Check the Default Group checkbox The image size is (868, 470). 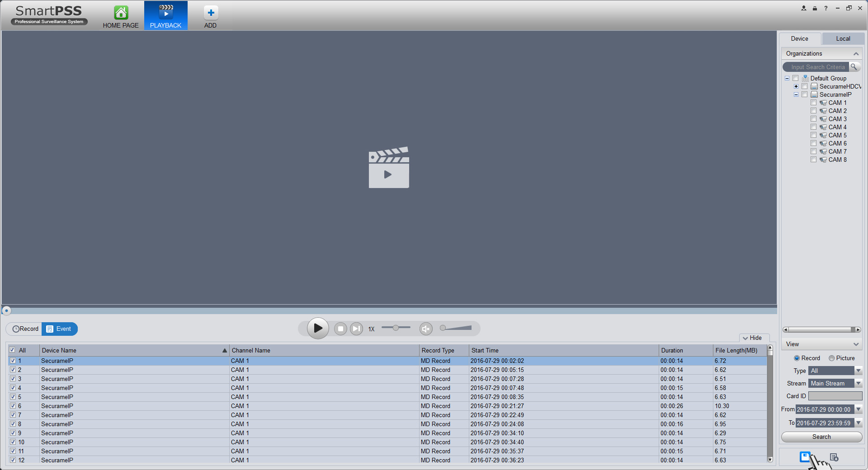[x=795, y=78]
